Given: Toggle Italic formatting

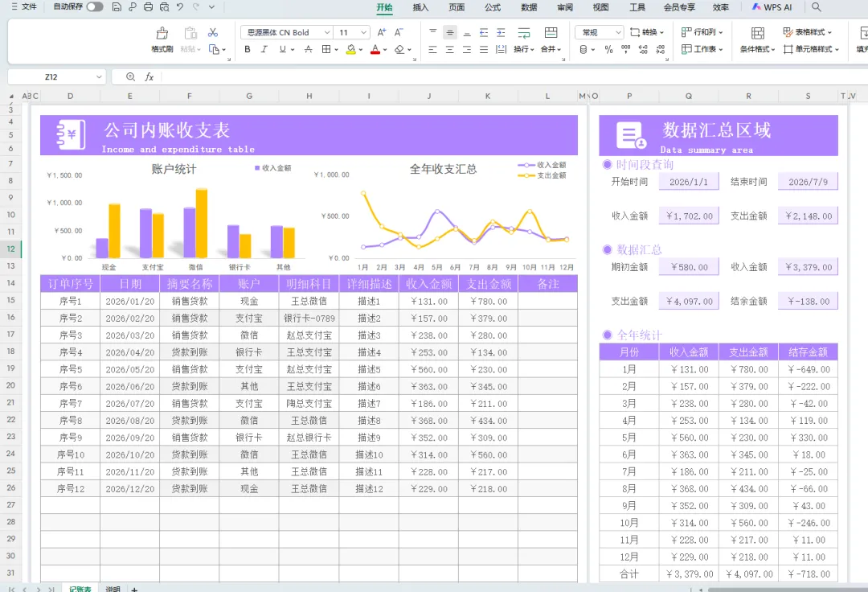Looking at the screenshot, I should click(264, 49).
